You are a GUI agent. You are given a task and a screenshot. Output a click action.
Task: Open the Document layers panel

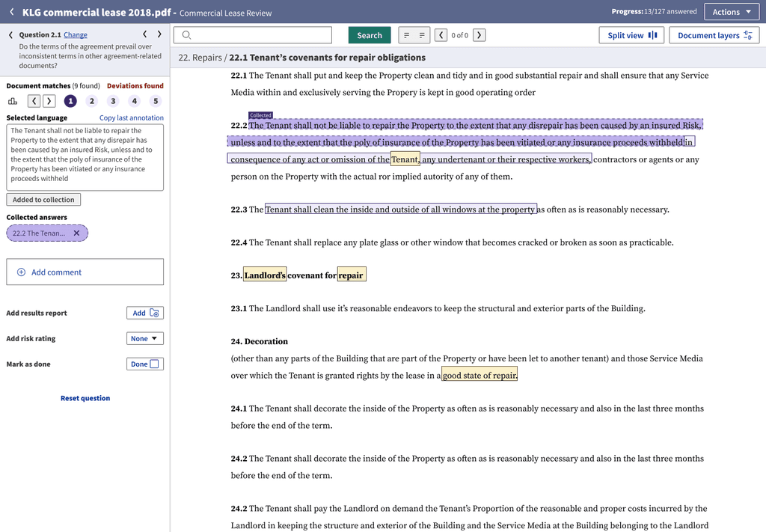coord(714,35)
